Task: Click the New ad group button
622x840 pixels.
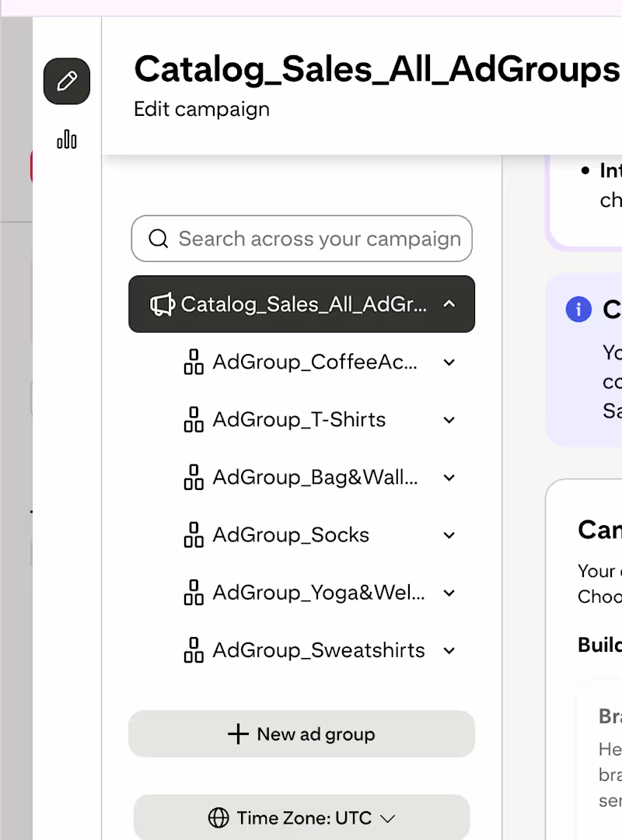Action: pyautogui.click(x=302, y=734)
